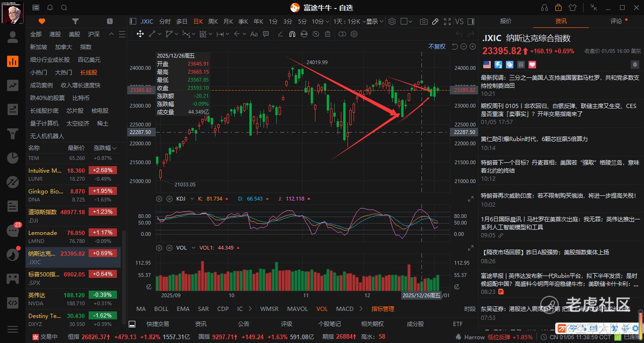
Task: Open the chart layout square dropdown
Action: point(406,21)
